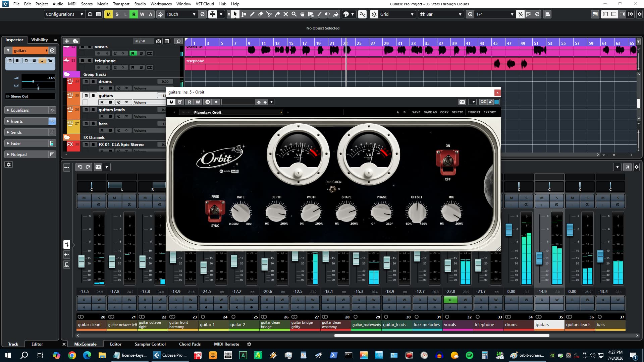Select the Range Selection tool
Screen dimensions: 644x362
tap(244, 14)
